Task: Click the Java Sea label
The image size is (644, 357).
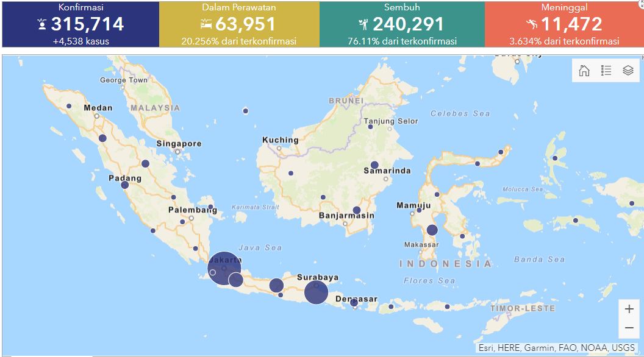Action: click(260, 248)
